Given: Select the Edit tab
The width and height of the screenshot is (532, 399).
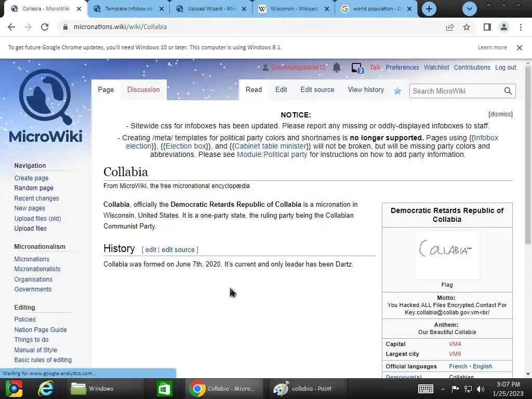Looking at the screenshot, I should click(281, 89).
